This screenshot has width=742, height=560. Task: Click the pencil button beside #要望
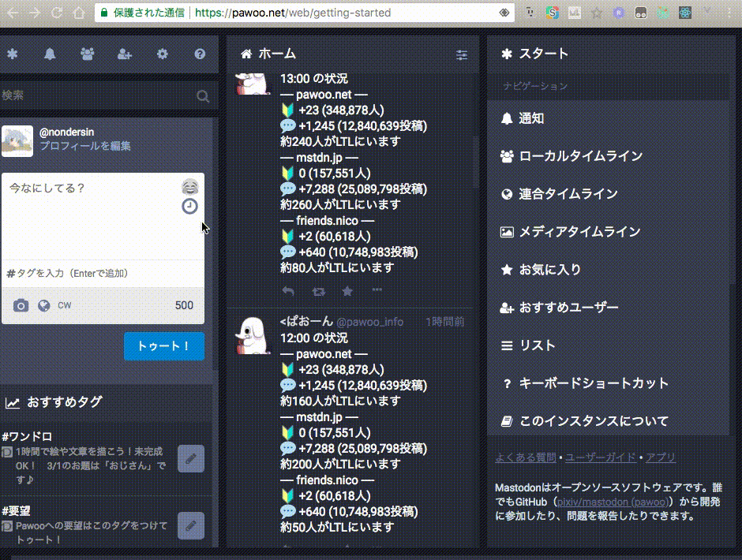coord(191,525)
